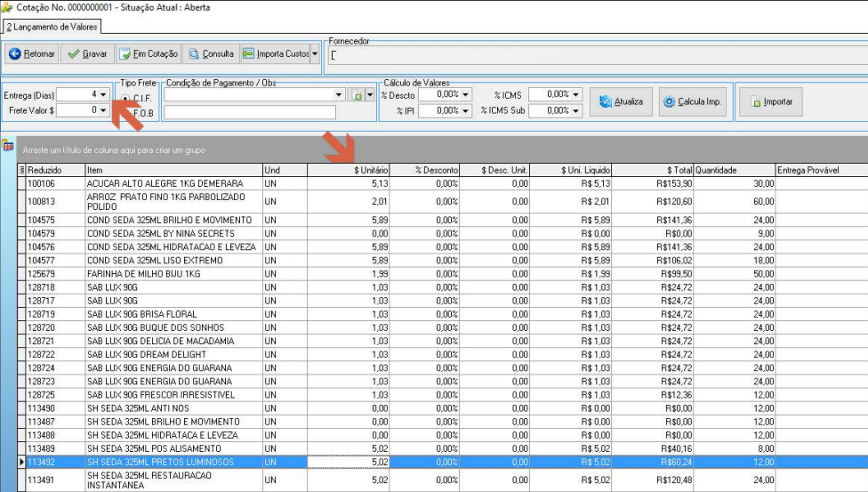Click code 128718 in the Reduzido column
868x492 pixels.
(x=41, y=287)
